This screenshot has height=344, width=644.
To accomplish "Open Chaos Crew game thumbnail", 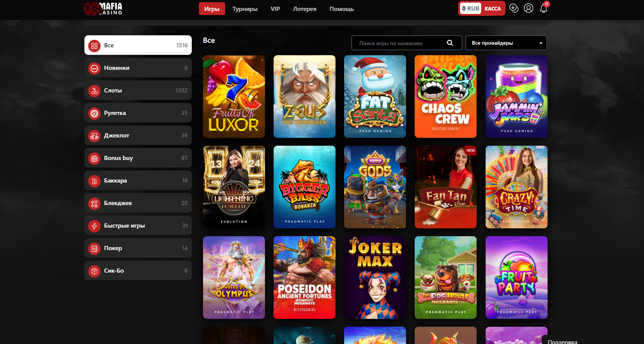I will [x=445, y=97].
